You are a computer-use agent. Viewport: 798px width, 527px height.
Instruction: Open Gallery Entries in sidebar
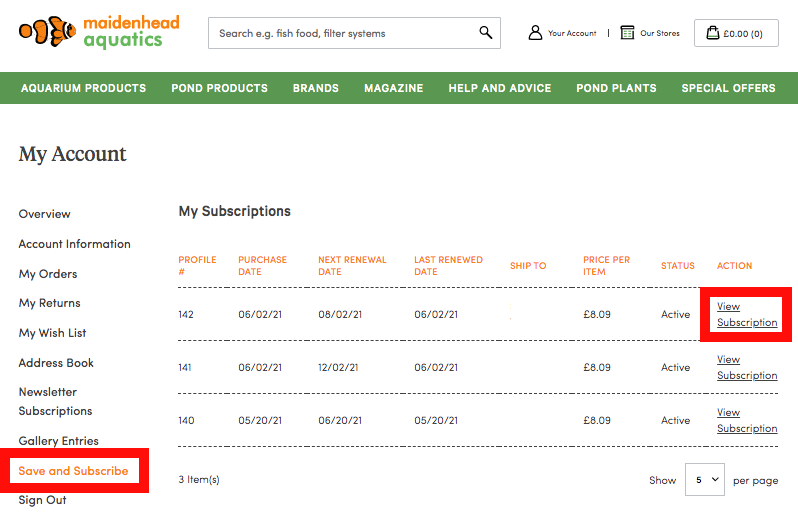59,441
